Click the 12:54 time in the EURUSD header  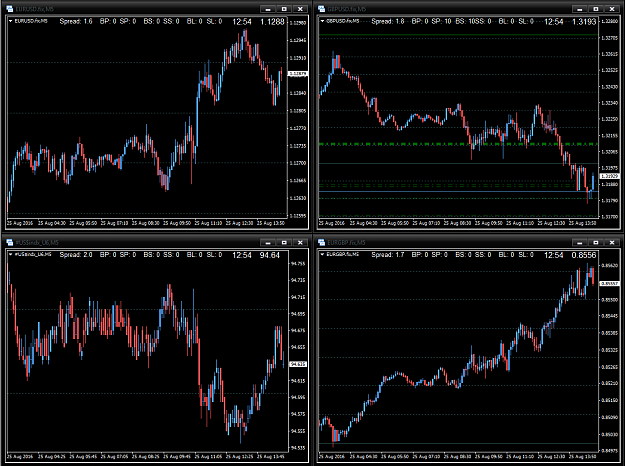[242, 22]
